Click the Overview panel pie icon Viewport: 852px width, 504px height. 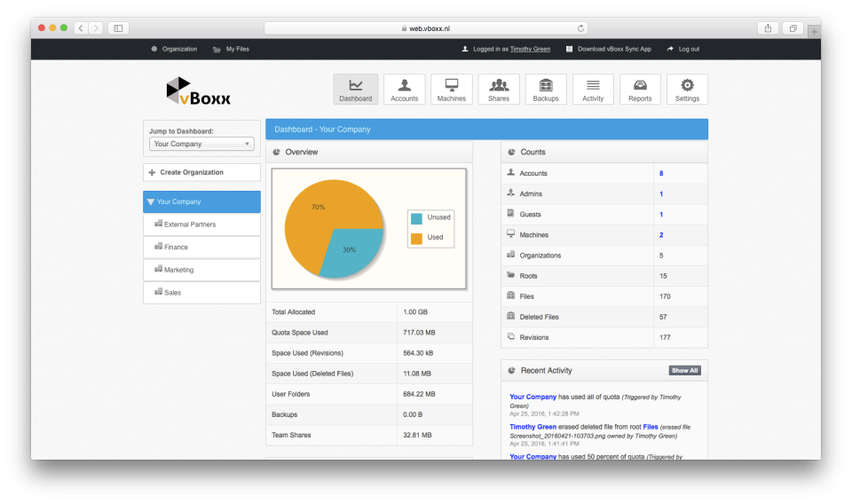277,152
